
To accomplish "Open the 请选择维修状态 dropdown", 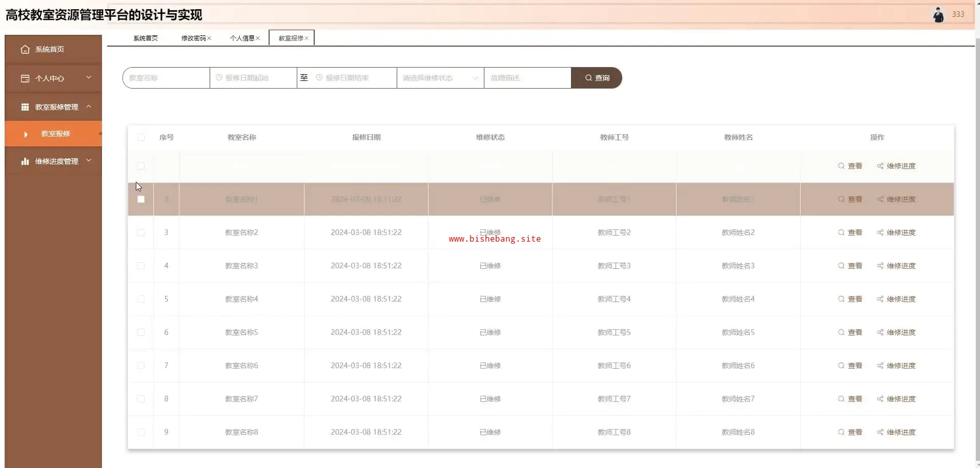I will click(x=440, y=78).
